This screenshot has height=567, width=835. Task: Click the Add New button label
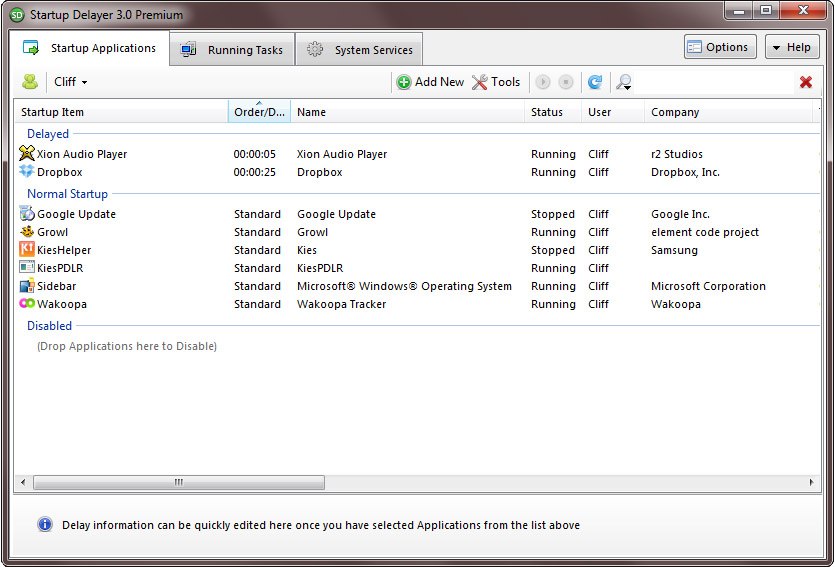(439, 82)
